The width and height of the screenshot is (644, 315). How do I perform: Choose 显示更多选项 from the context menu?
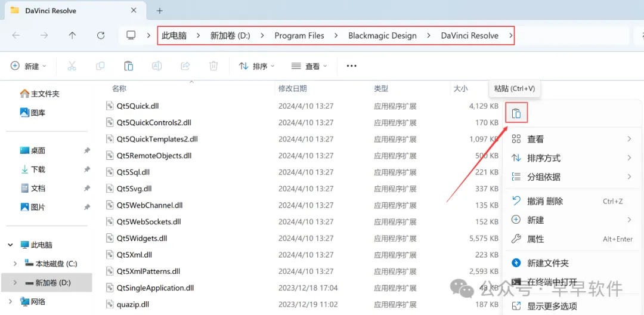[572, 306]
